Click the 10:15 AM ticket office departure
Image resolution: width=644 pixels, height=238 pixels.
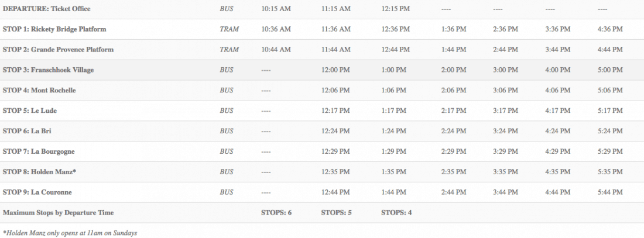pos(276,9)
